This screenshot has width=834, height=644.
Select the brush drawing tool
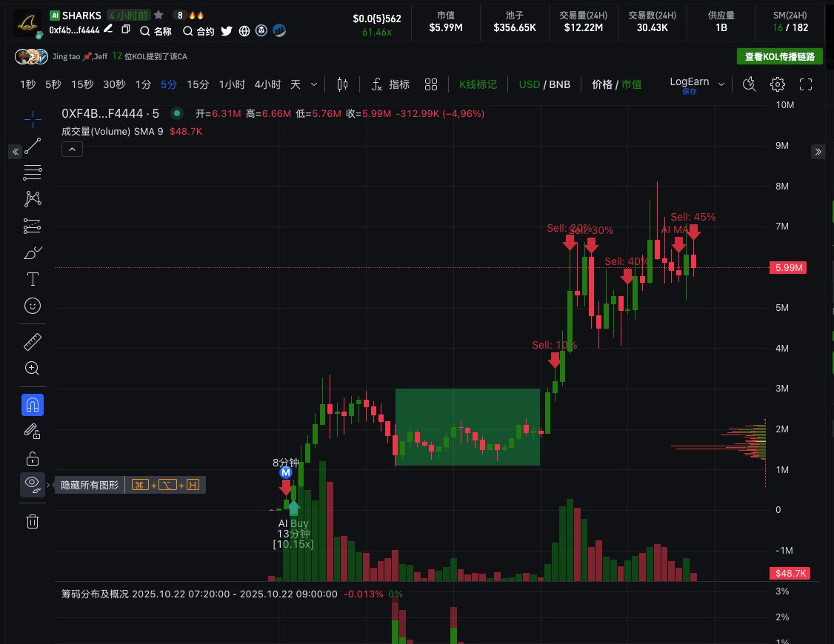point(33,253)
